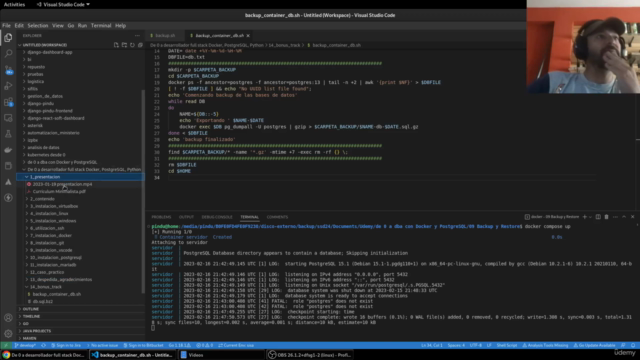Switch to the Output panel tab
This screenshot has width=640, height=360.
click(186, 217)
